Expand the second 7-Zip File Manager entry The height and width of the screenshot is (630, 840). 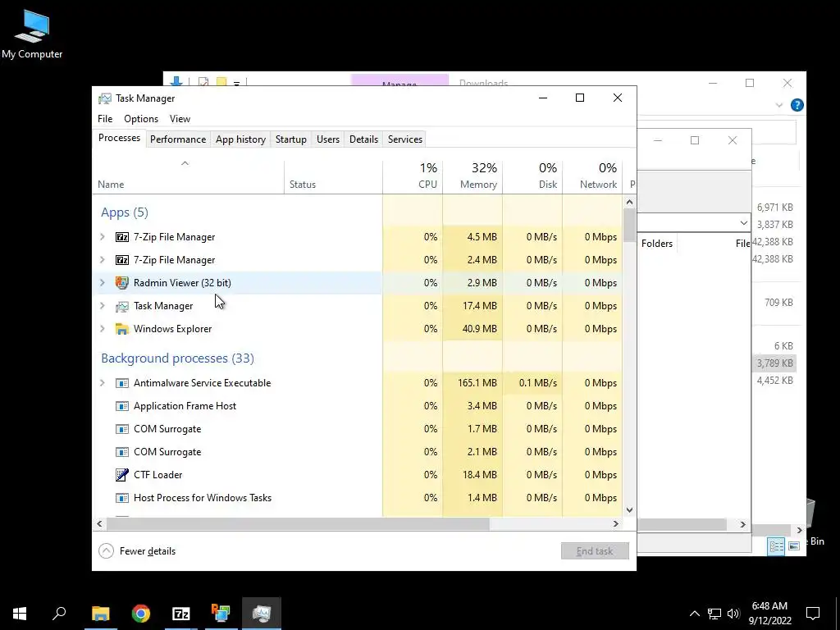coord(103,260)
